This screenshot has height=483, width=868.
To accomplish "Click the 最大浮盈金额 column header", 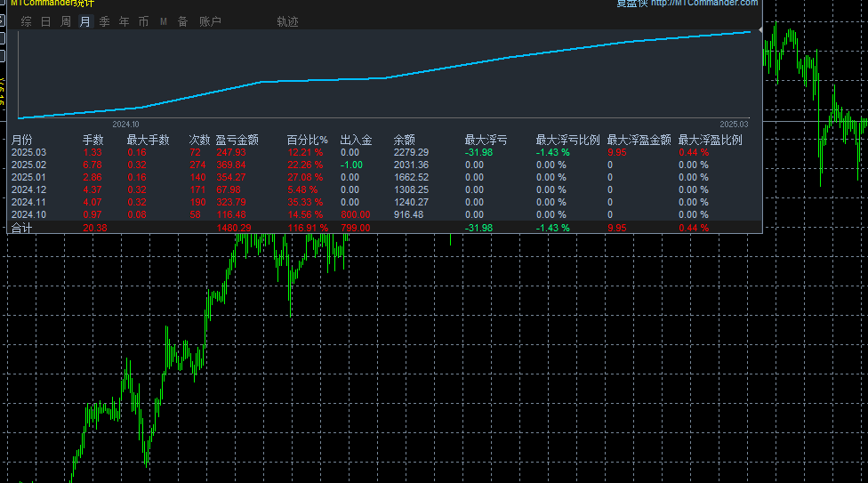I will [x=639, y=141].
